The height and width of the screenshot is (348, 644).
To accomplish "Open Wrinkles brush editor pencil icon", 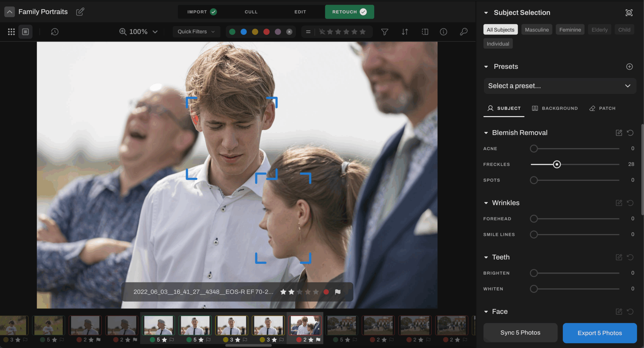I will pos(619,203).
